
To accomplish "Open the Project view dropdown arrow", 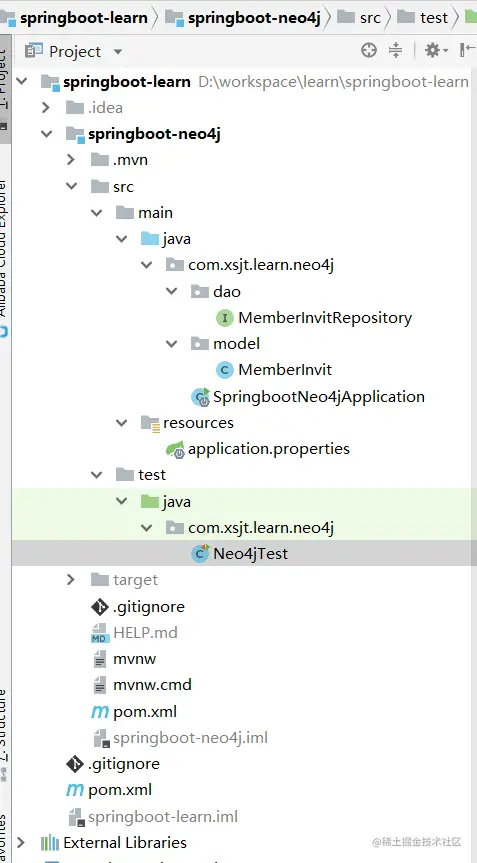I will point(117,52).
